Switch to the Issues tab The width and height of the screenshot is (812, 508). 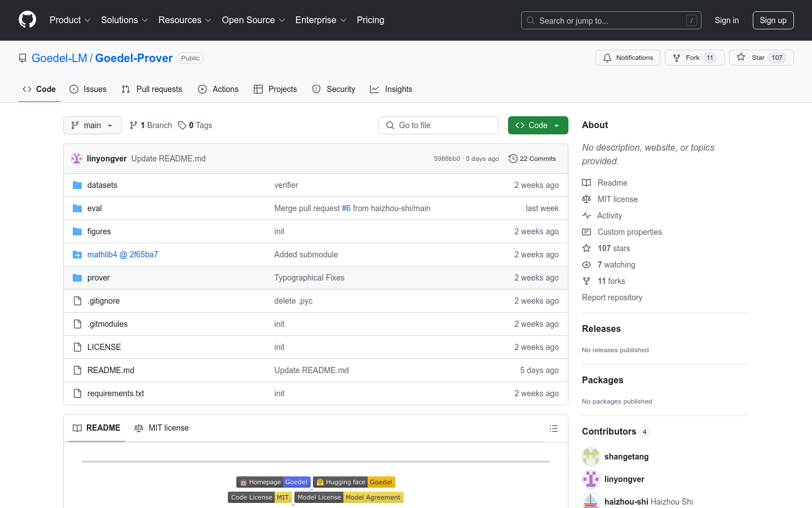pyautogui.click(x=88, y=89)
